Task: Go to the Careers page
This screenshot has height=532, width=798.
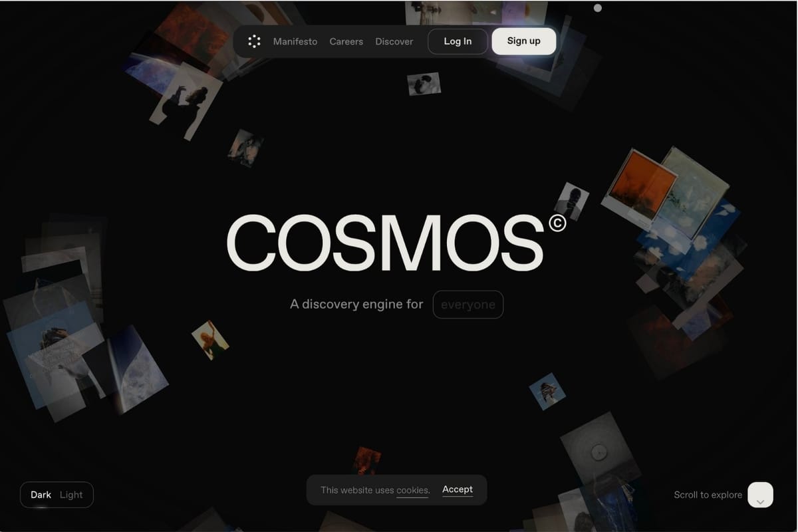Action: point(346,41)
